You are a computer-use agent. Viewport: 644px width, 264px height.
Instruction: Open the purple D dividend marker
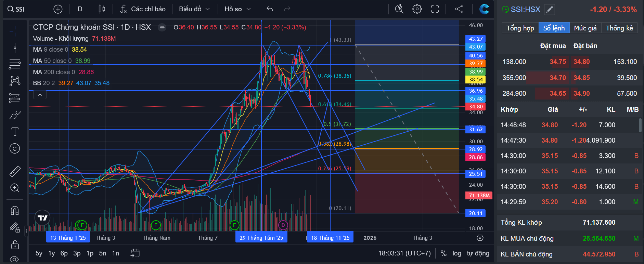coord(283,225)
